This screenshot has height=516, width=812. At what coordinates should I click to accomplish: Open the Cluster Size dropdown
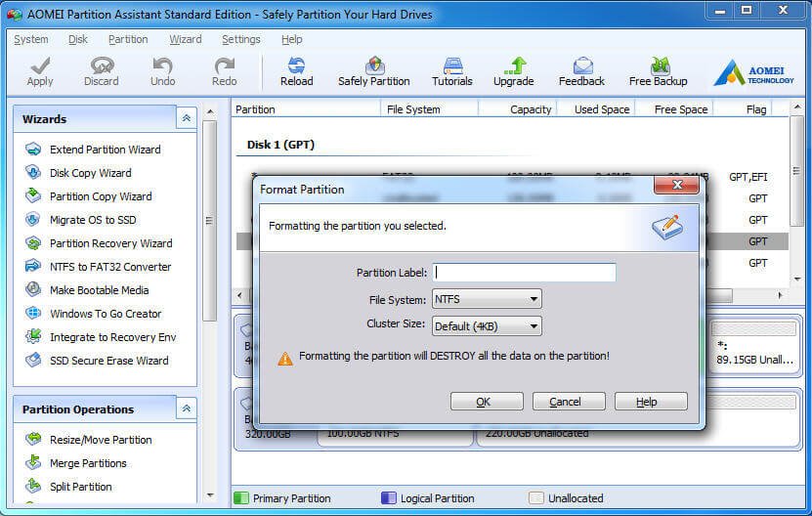click(x=487, y=325)
